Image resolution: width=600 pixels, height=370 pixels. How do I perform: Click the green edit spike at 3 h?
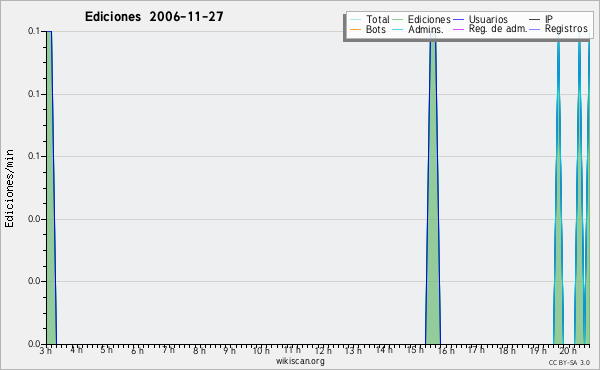pos(50,187)
